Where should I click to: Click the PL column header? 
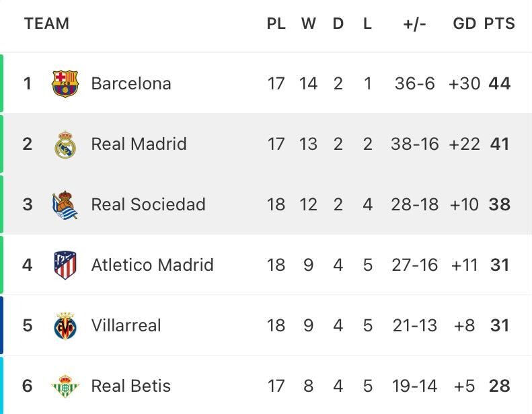tap(276, 24)
